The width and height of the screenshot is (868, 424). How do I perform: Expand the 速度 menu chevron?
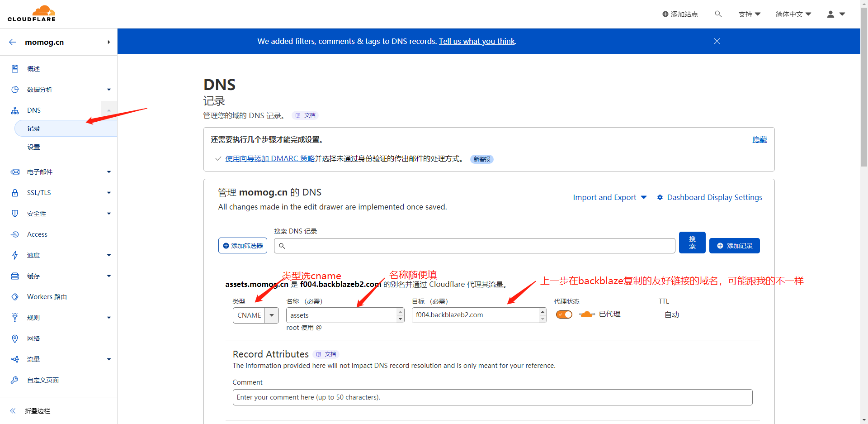109,255
